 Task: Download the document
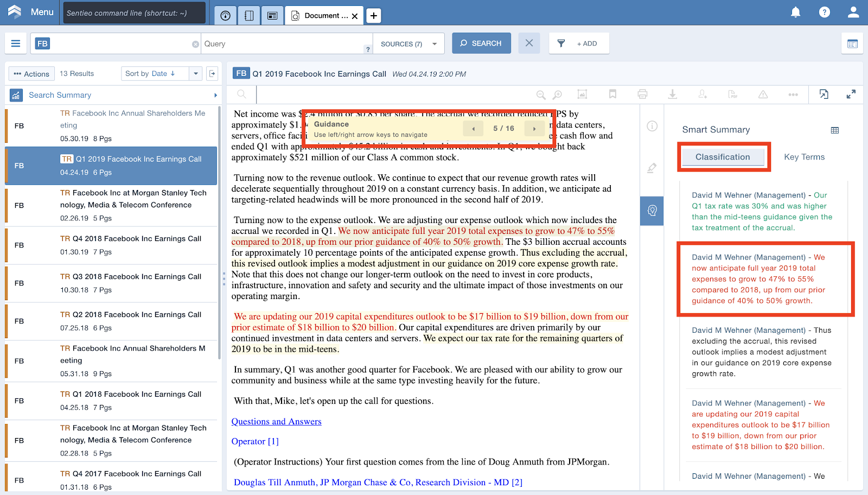click(672, 94)
